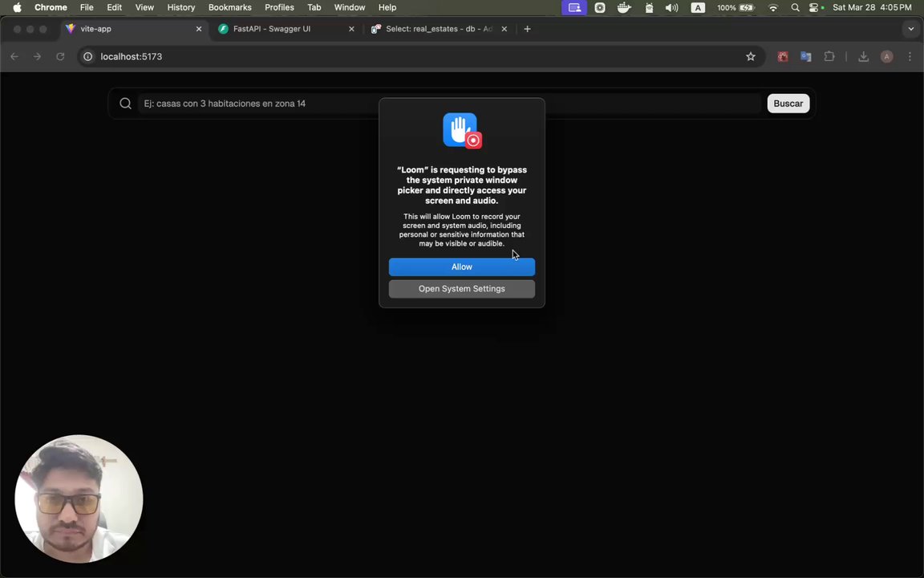The image size is (924, 578).
Task: Open the volume control icon
Action: coord(672,8)
